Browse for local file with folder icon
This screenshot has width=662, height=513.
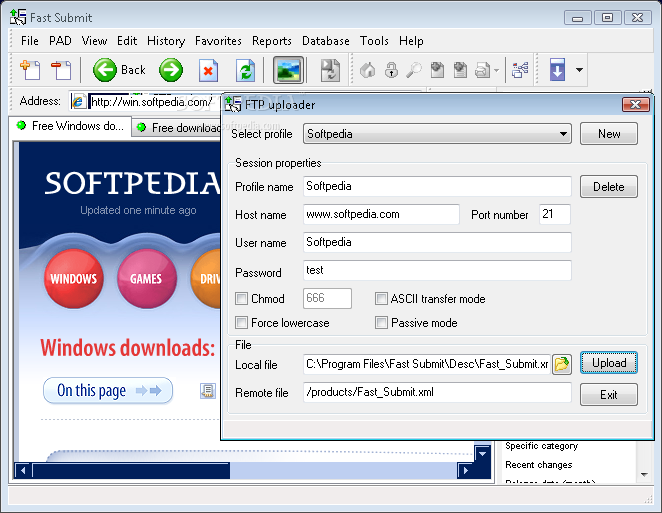coord(562,364)
